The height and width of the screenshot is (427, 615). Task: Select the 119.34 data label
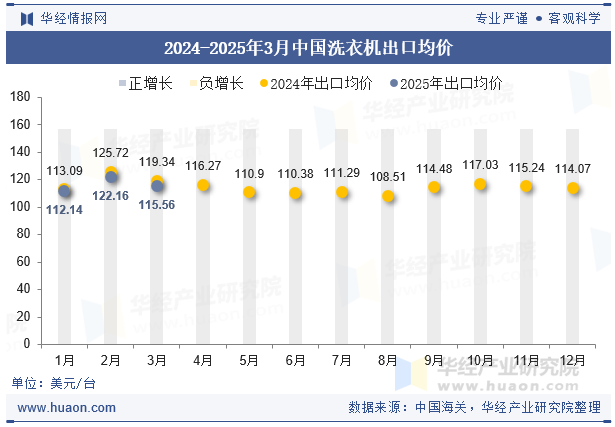pos(157,162)
